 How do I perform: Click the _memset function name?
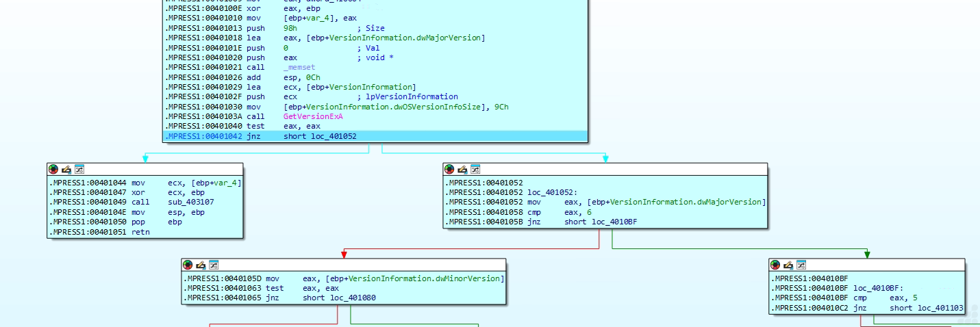pyautogui.click(x=299, y=68)
